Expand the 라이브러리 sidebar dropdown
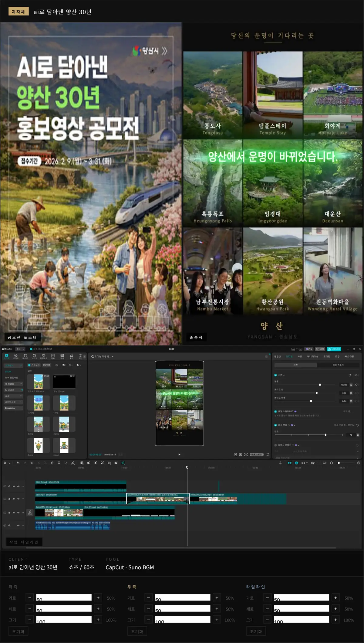This screenshot has width=364, height=643. [x=13, y=402]
